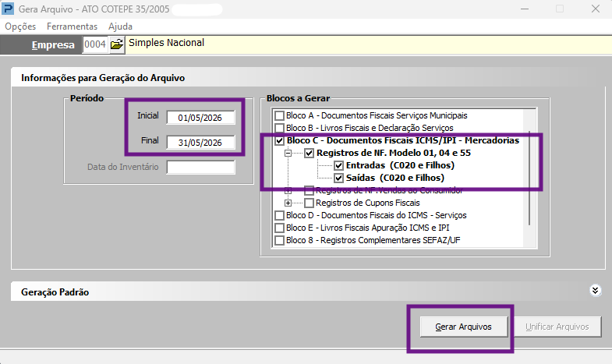The height and width of the screenshot is (364, 612).
Task: Open the Ferramentas menu
Action: coord(73,27)
